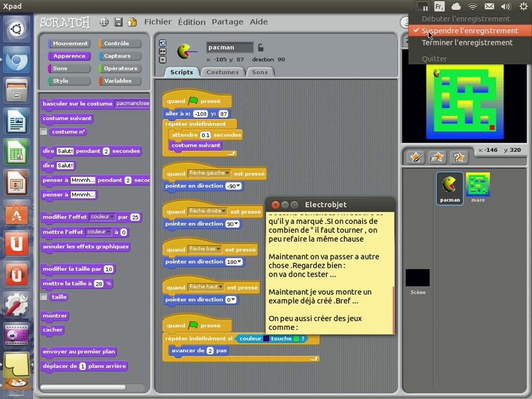
Task: Click the costume suivant palette block
Action: click(67, 119)
